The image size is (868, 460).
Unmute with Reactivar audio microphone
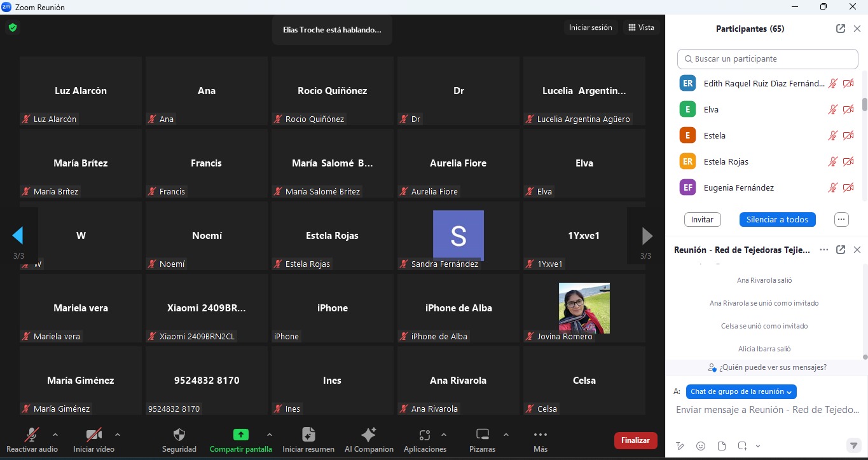tap(31, 435)
